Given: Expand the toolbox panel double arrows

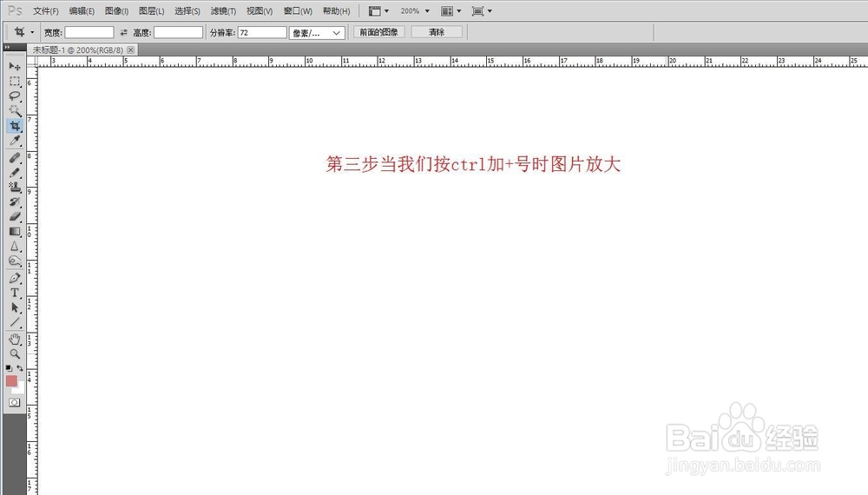Looking at the screenshot, I should coord(7,47).
